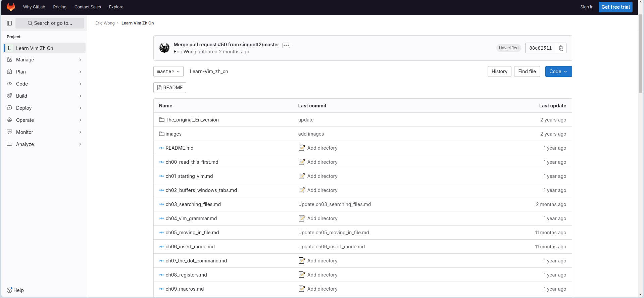
Task: Open the ch02_buffers_windows_tabs.md file
Action: click(201, 190)
